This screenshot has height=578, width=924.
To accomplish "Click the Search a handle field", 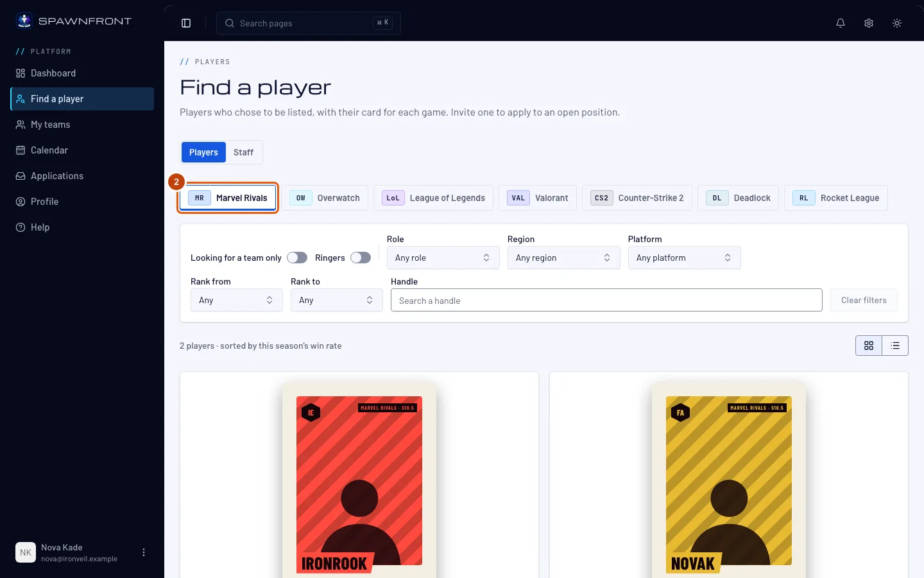I will pos(606,300).
